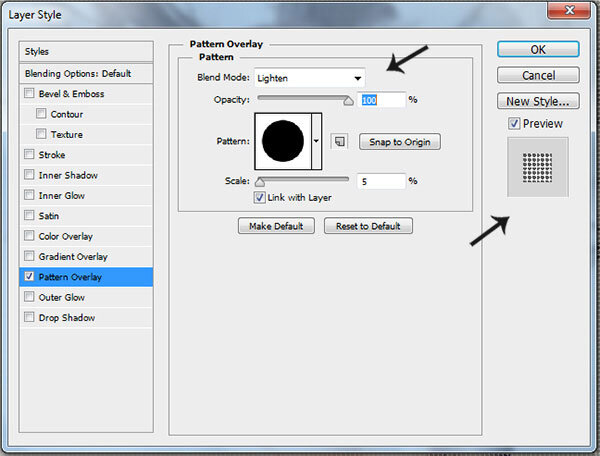Toggle the Preview checkbox
Viewport: 600px width, 456px height.
click(x=514, y=124)
